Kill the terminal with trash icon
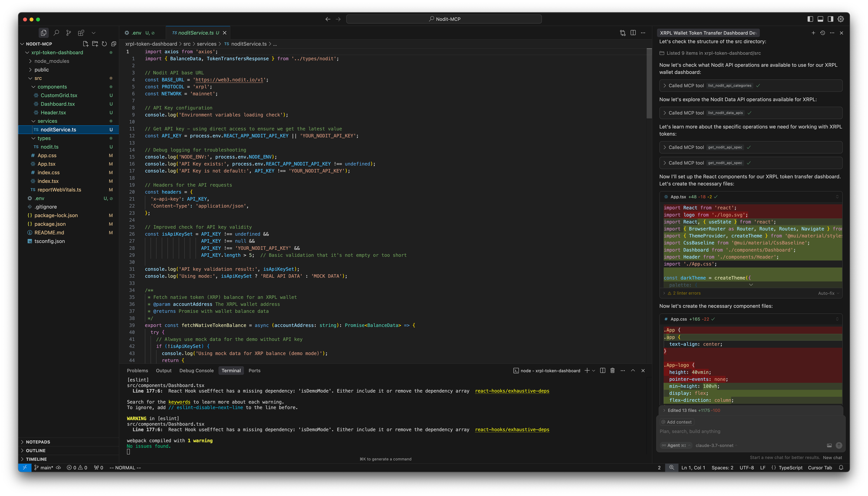The height and width of the screenshot is (496, 868). [x=612, y=371]
